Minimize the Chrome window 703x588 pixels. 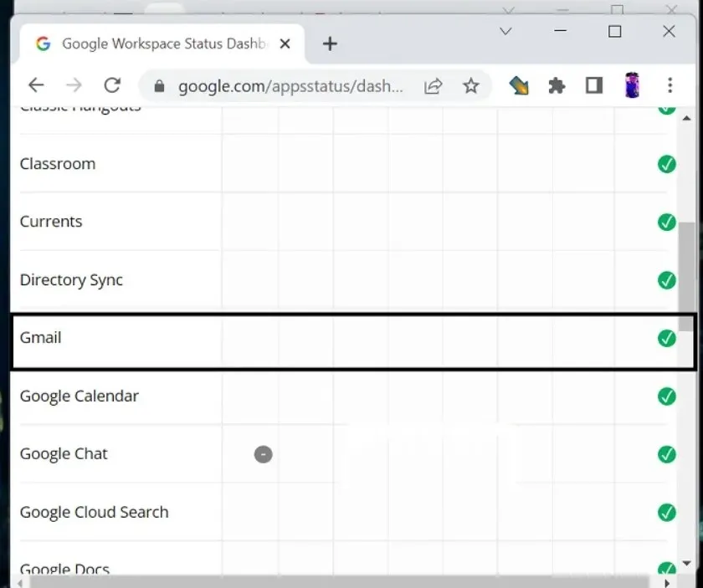click(x=561, y=31)
